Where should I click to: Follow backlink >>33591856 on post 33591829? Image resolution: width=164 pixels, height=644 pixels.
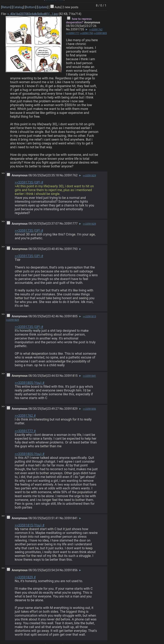point(89,409)
